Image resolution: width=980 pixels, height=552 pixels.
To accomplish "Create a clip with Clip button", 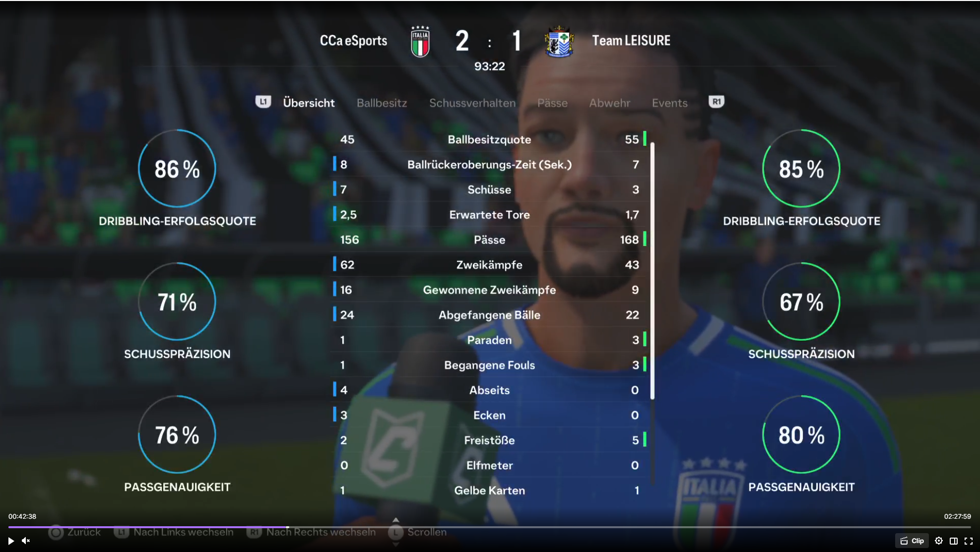I will point(912,541).
